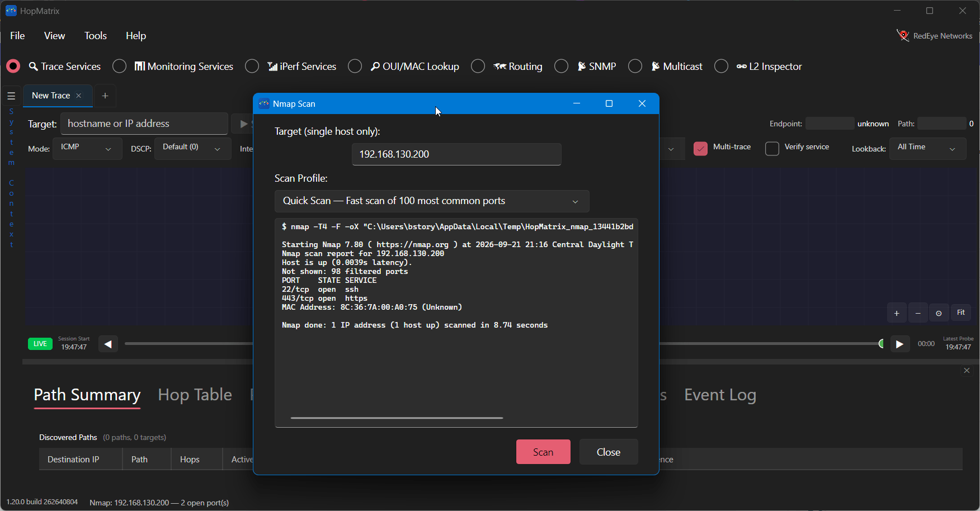Click the SNMP icon
The width and height of the screenshot is (980, 511).
pyautogui.click(x=582, y=67)
